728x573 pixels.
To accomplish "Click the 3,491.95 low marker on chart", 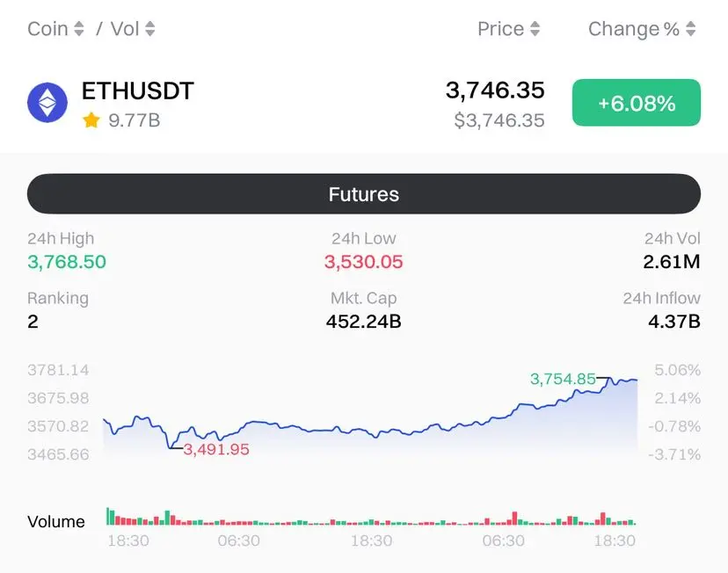I will pyautogui.click(x=216, y=449).
